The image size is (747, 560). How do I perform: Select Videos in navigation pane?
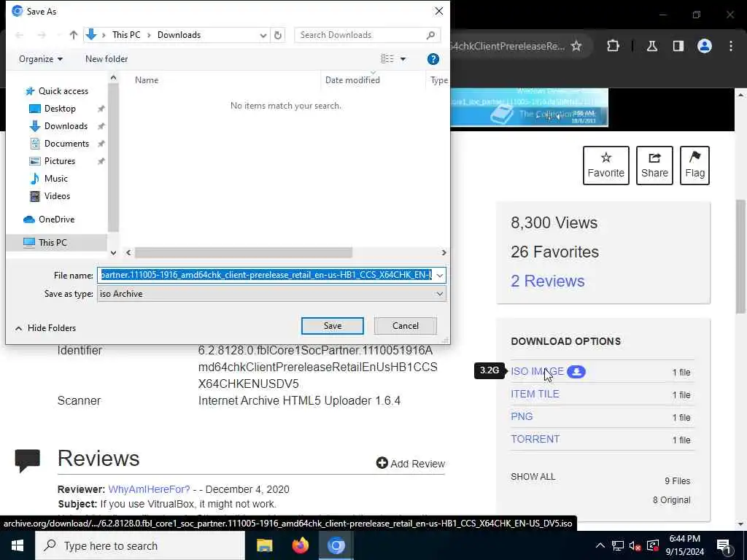[x=57, y=196]
